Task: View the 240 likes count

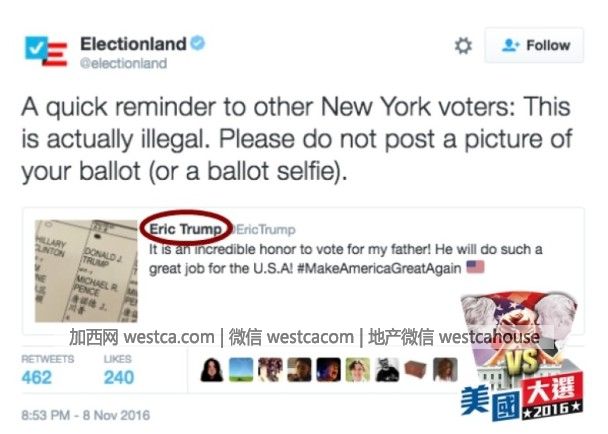Action: pyautogui.click(x=119, y=377)
